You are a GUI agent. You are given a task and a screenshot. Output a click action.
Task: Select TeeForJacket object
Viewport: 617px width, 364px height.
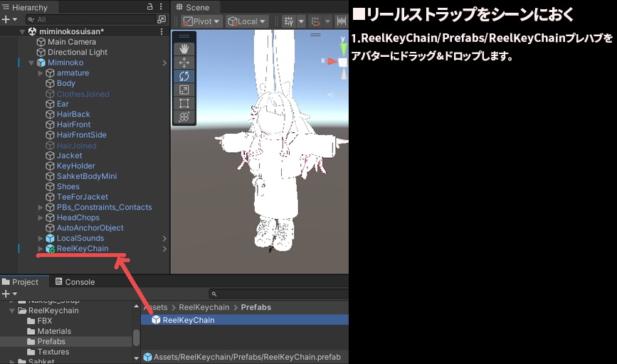83,196
